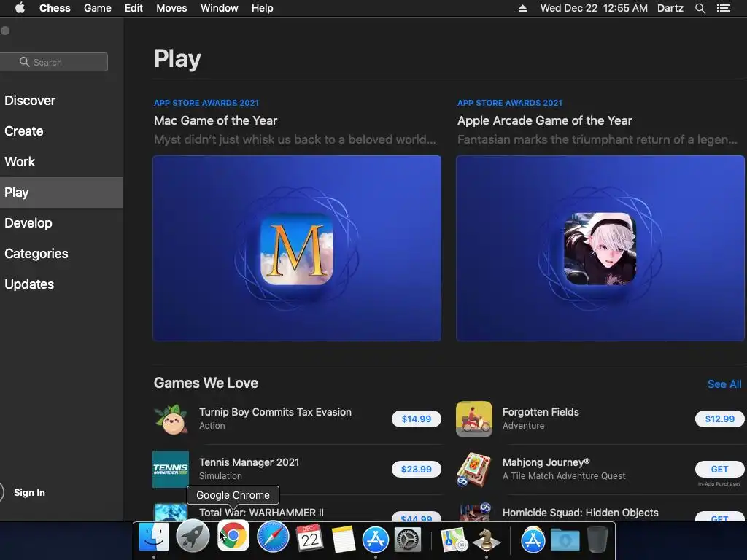Open the Fantasian game icon artwork

[x=600, y=249]
